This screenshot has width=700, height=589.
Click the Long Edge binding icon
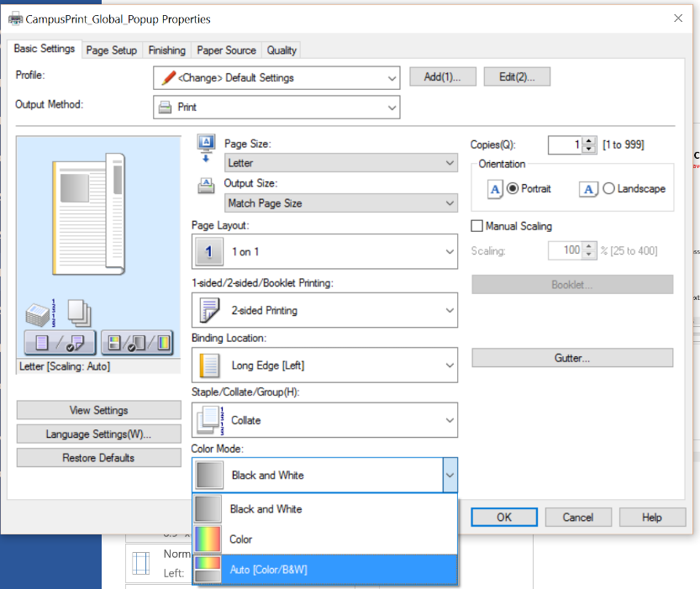coord(209,365)
